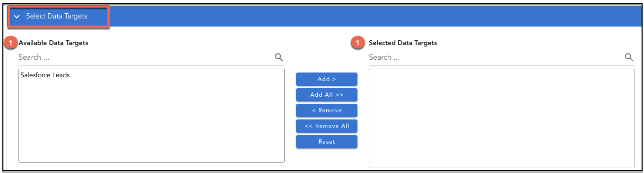Click the magnifier icon in Selected search
Image resolution: width=644 pixels, height=173 pixels.
point(629,57)
